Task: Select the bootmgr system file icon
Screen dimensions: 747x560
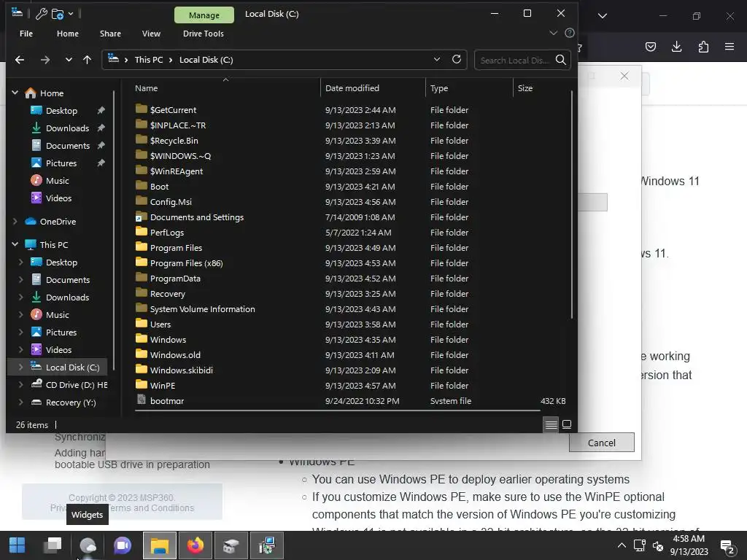Action: [141, 400]
